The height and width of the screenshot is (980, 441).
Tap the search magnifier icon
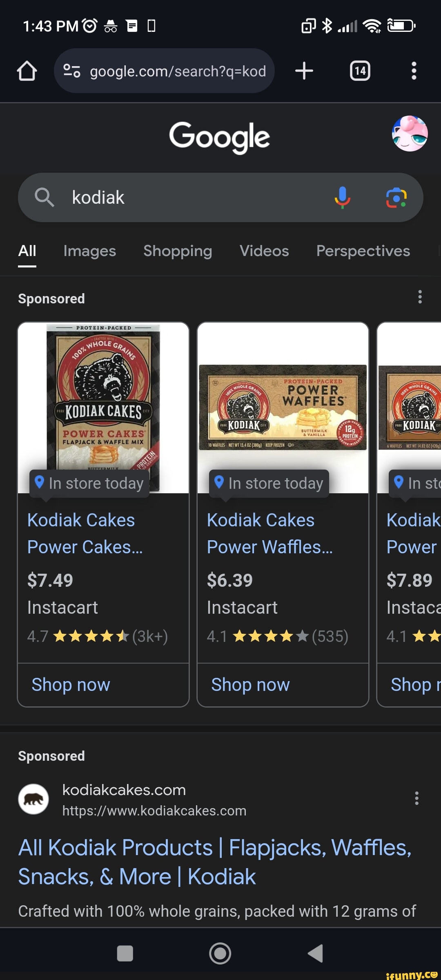[x=44, y=198]
